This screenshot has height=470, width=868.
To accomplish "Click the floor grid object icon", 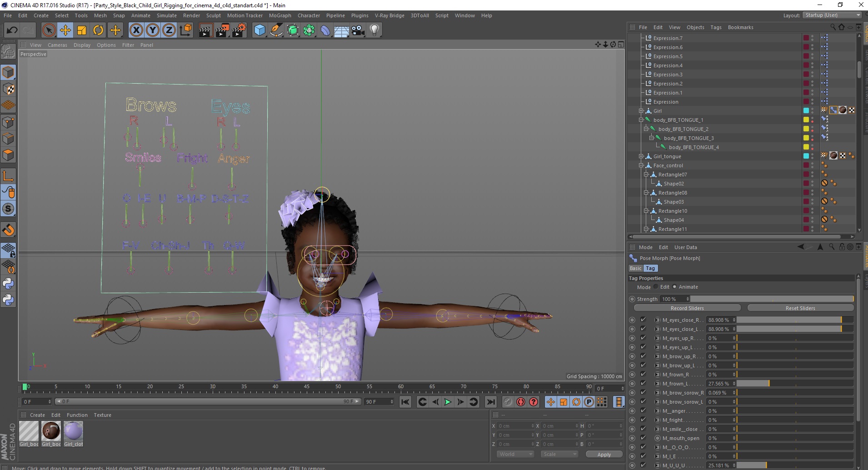I will click(x=341, y=30).
